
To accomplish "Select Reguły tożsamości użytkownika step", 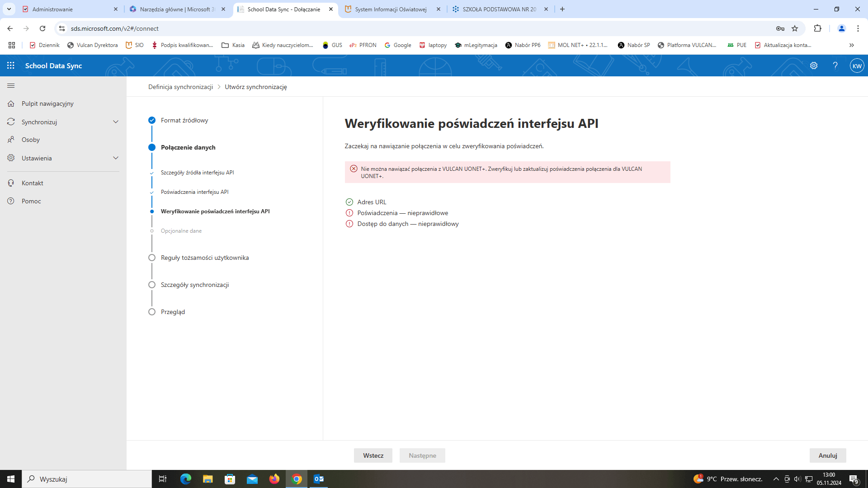I will 205,258.
